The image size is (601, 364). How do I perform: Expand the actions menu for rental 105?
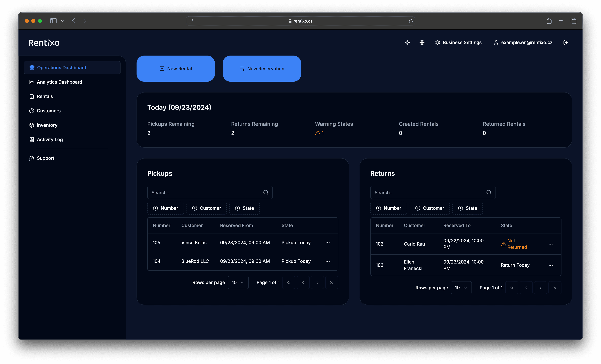[x=328, y=242]
